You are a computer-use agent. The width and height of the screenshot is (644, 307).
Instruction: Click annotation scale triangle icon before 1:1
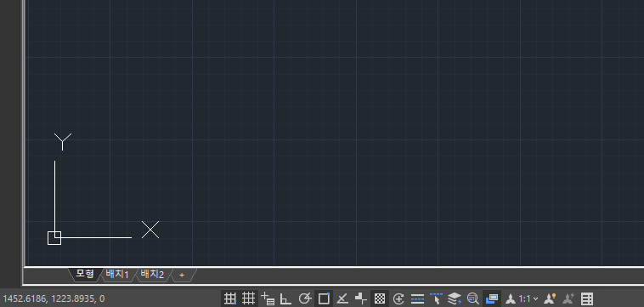tap(511, 298)
